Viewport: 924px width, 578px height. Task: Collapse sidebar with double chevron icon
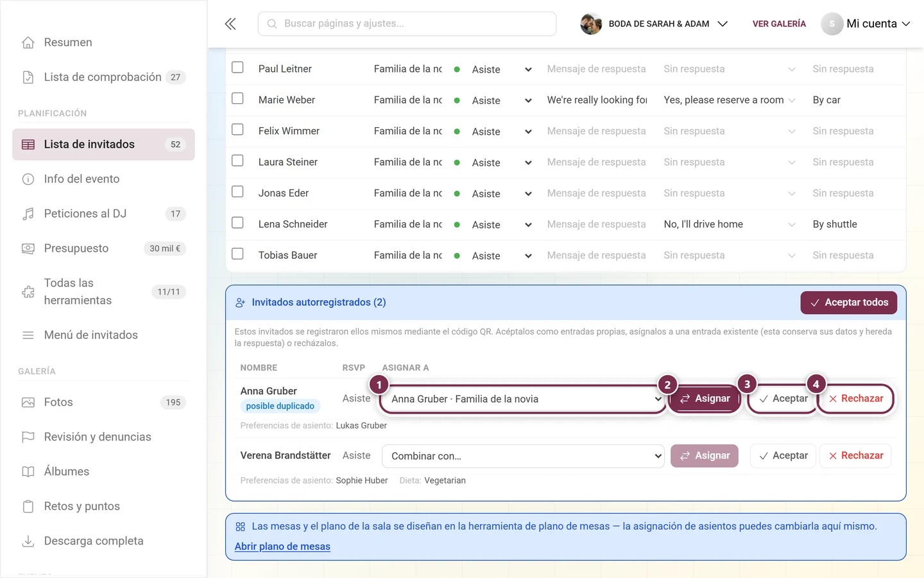click(x=230, y=24)
